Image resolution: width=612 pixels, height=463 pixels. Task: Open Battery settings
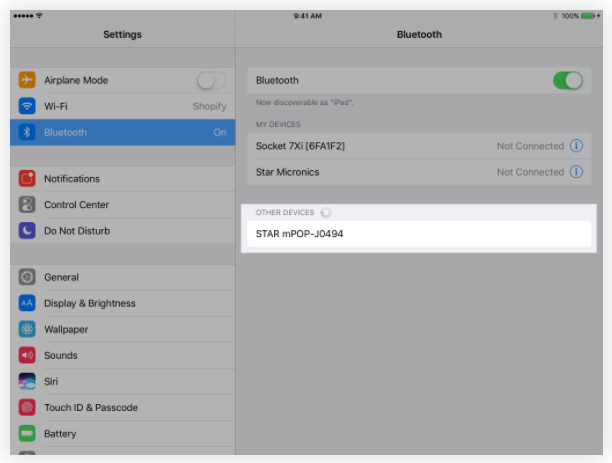[123, 433]
